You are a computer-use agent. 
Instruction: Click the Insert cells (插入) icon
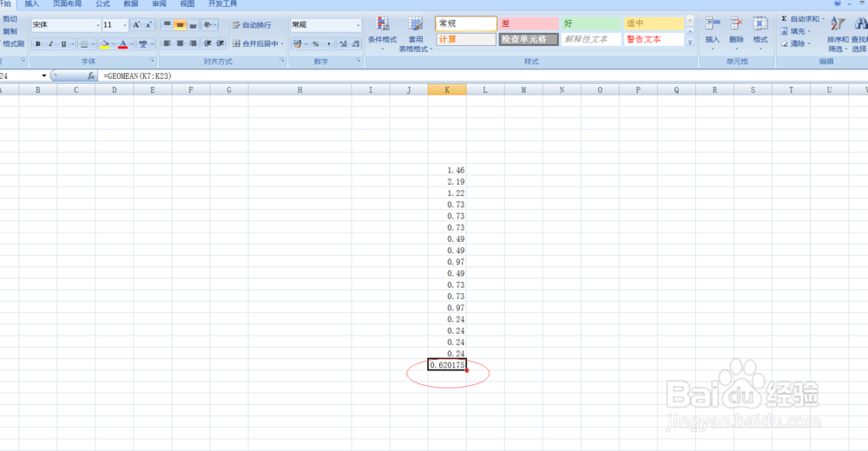tap(713, 23)
